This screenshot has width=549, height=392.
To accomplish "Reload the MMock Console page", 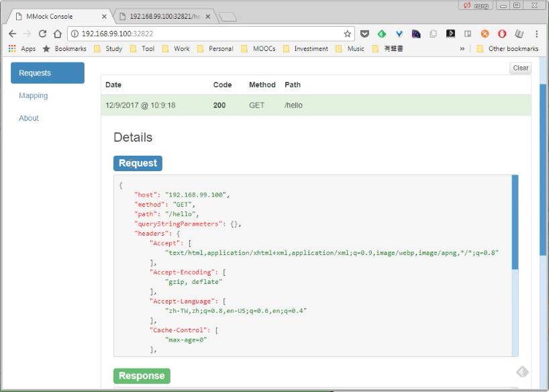I will coord(42,34).
